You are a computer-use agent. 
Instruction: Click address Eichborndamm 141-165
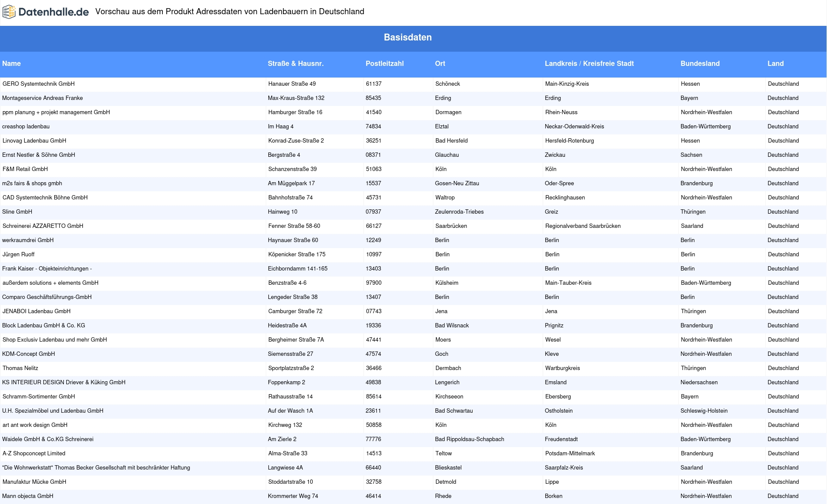click(x=298, y=268)
